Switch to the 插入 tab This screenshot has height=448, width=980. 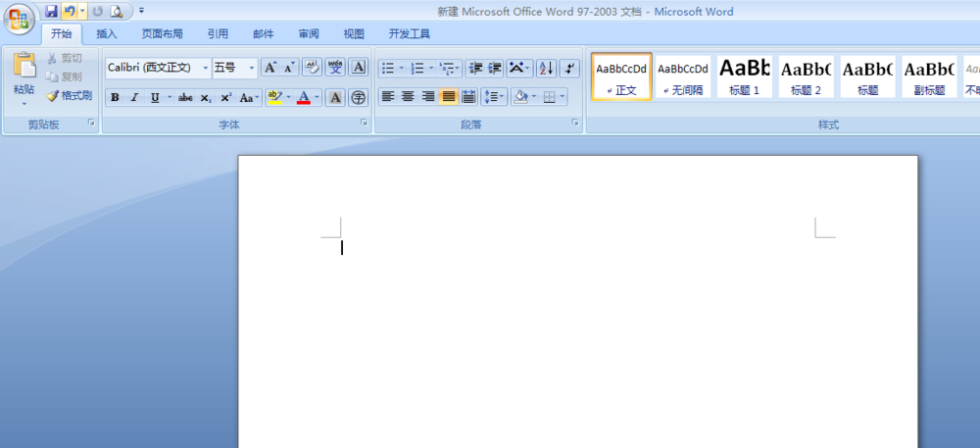[107, 34]
